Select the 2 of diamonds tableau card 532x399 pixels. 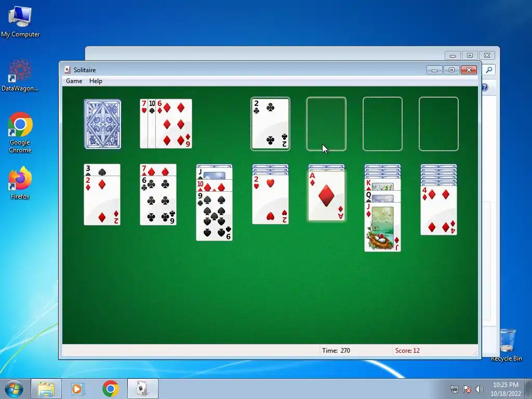click(102, 200)
